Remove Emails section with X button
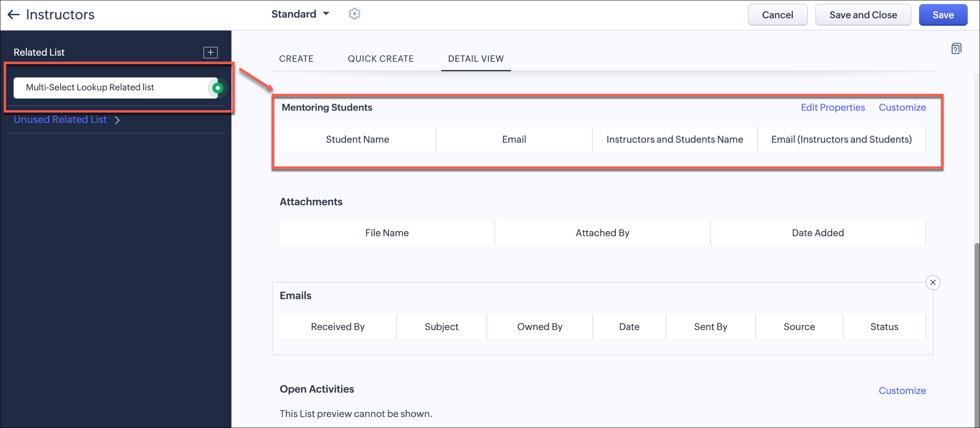The height and width of the screenshot is (428, 980). [x=932, y=283]
